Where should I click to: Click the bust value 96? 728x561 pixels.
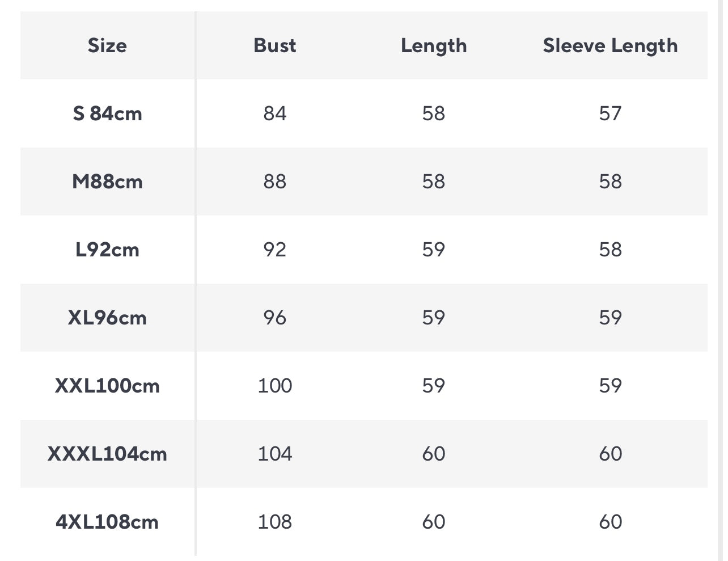[x=275, y=318]
